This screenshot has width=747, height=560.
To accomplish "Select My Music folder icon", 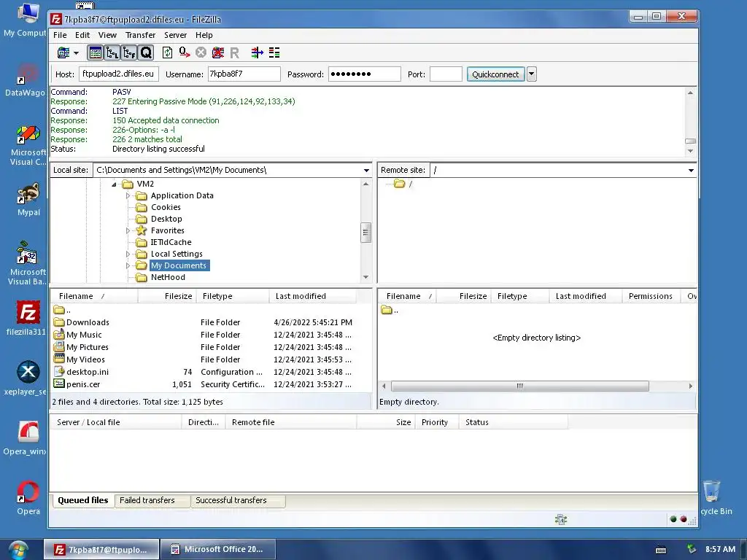I will click(59, 335).
